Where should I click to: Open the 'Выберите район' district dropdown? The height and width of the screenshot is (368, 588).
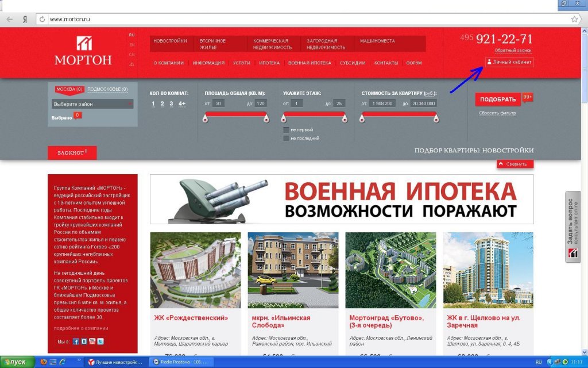click(x=92, y=104)
